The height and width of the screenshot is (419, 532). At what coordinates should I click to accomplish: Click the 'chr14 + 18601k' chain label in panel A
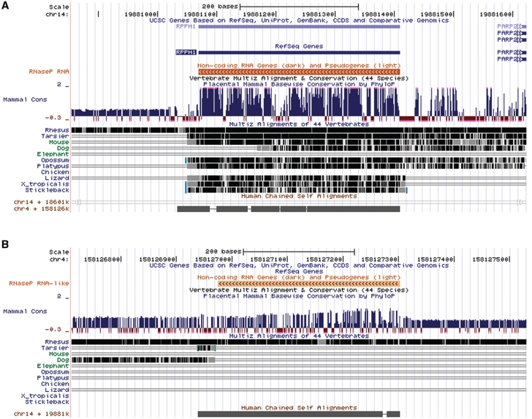pyautogui.click(x=42, y=202)
